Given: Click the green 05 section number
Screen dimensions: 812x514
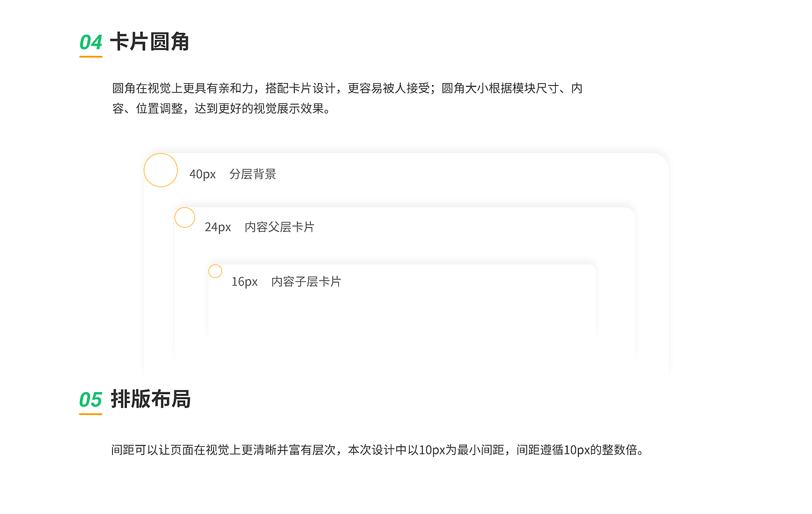Looking at the screenshot, I should coord(90,400).
